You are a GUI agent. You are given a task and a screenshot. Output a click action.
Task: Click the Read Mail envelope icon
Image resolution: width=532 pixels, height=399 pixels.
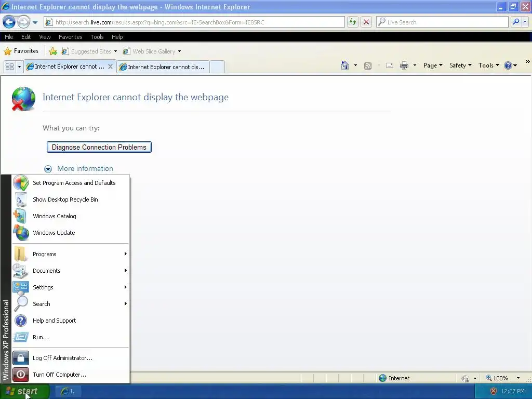tap(390, 66)
